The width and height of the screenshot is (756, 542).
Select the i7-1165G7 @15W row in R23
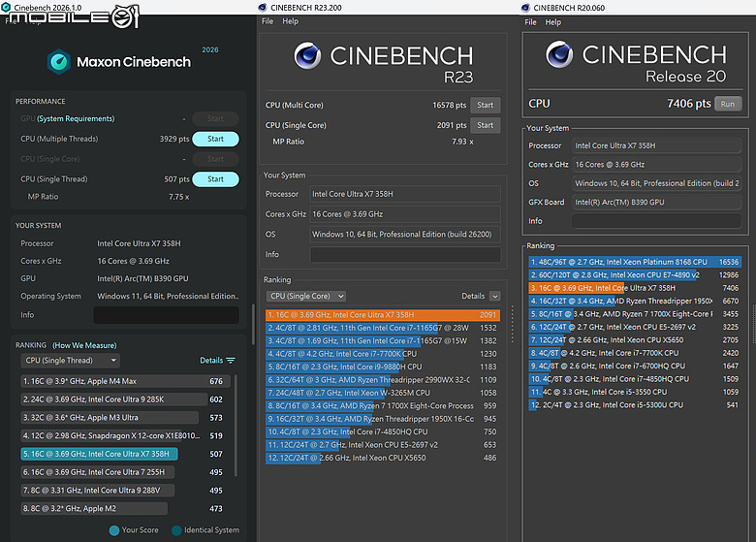[382, 341]
